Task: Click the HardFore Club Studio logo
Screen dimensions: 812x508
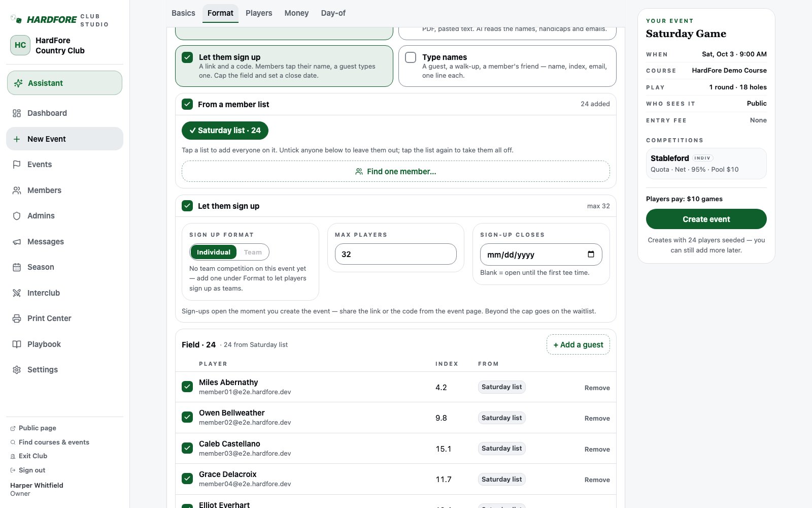Action: [x=59, y=20]
